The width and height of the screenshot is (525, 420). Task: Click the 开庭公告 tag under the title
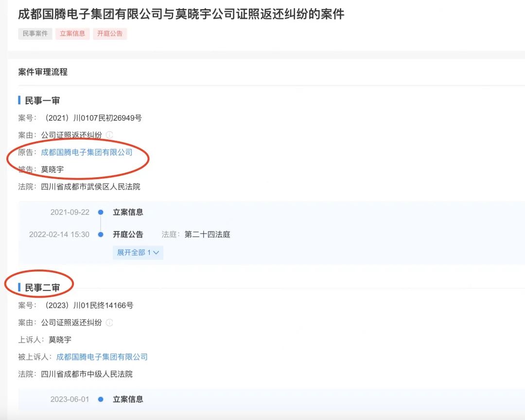(x=110, y=34)
